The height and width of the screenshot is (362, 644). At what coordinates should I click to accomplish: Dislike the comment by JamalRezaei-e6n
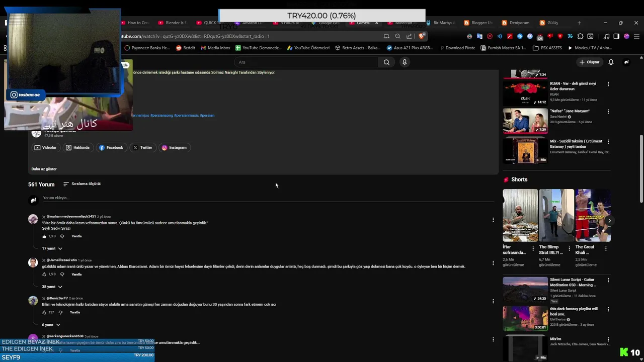[62, 275]
